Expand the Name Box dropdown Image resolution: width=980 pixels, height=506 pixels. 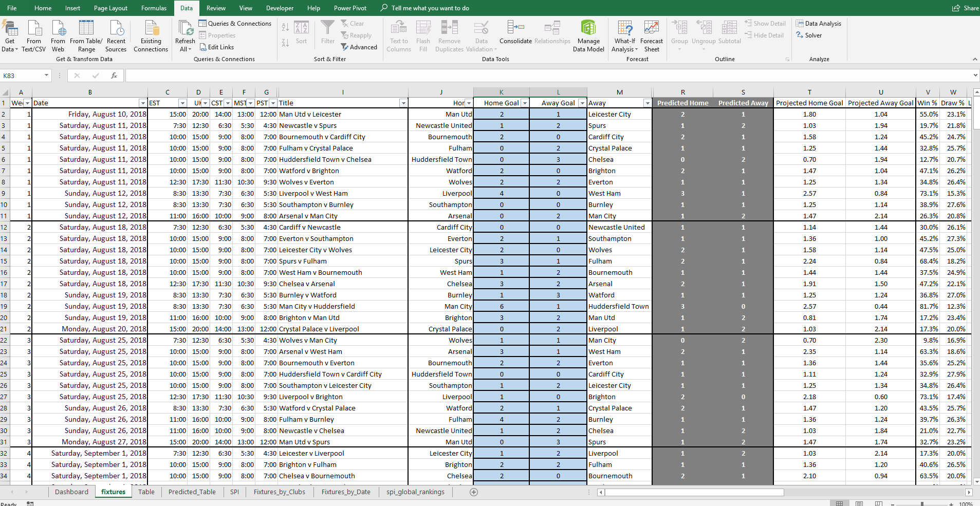(x=46, y=76)
